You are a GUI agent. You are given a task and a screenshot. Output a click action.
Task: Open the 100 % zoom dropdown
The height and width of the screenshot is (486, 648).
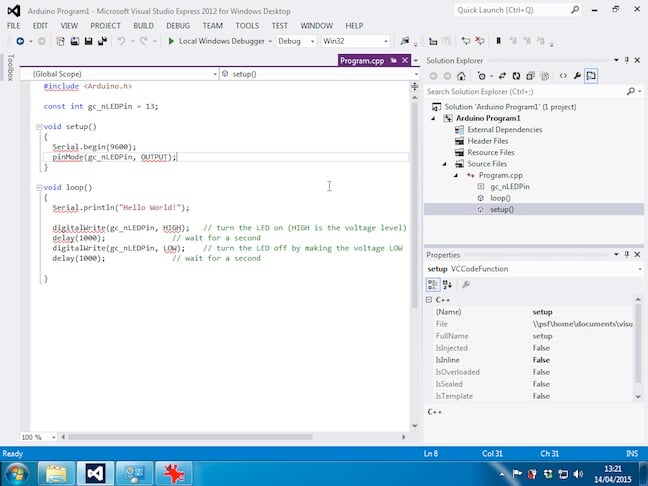53,437
